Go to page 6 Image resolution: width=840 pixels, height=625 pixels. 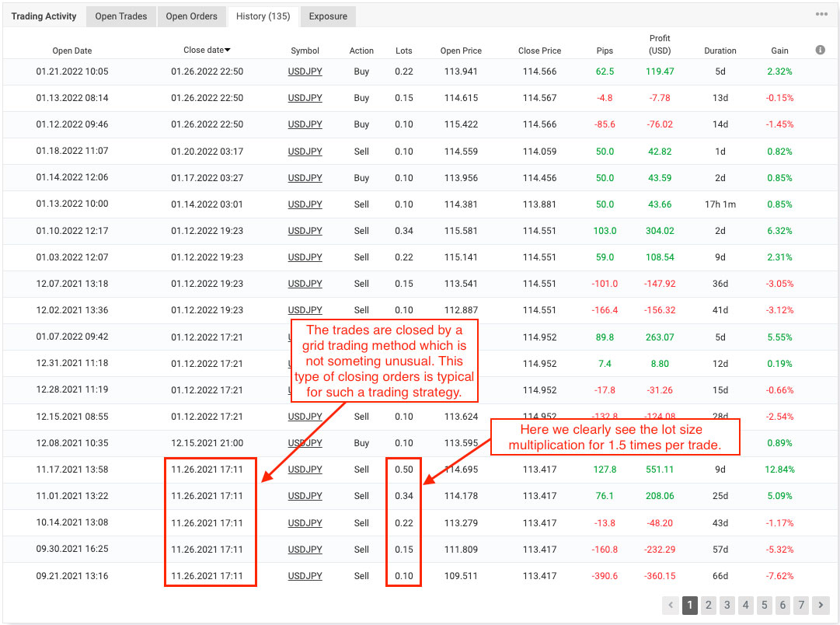782,605
